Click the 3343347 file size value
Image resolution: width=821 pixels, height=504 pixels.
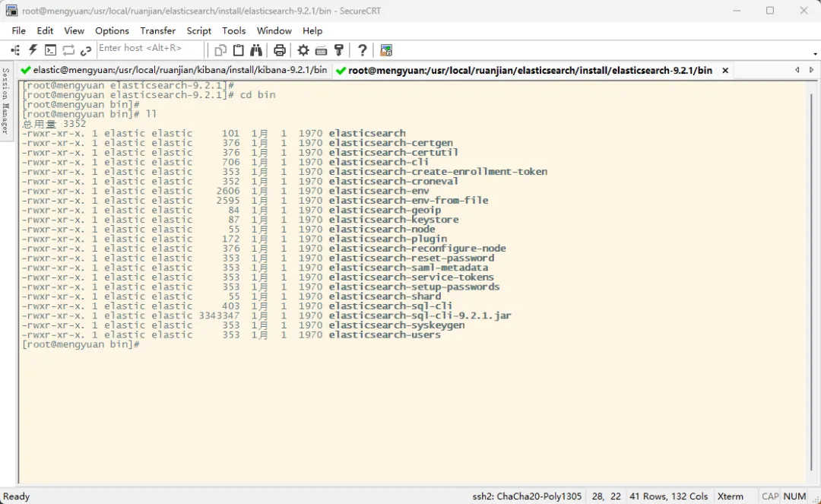[x=220, y=315]
